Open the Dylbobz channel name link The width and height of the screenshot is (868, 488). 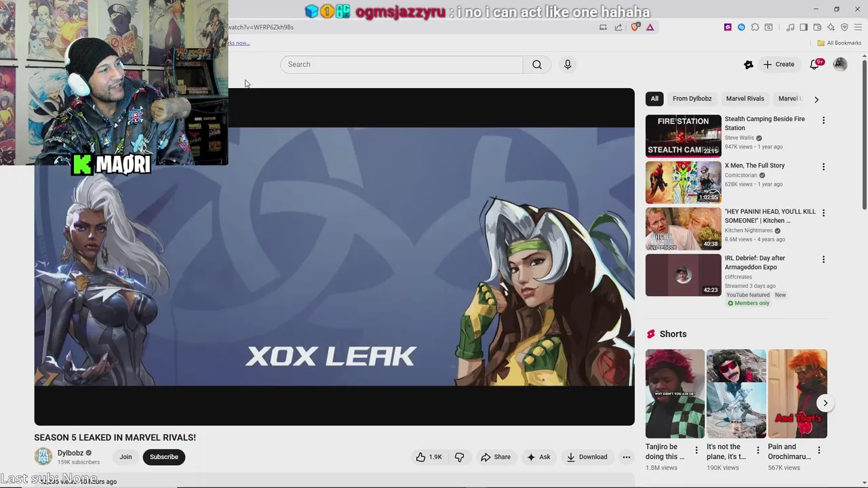coord(71,453)
